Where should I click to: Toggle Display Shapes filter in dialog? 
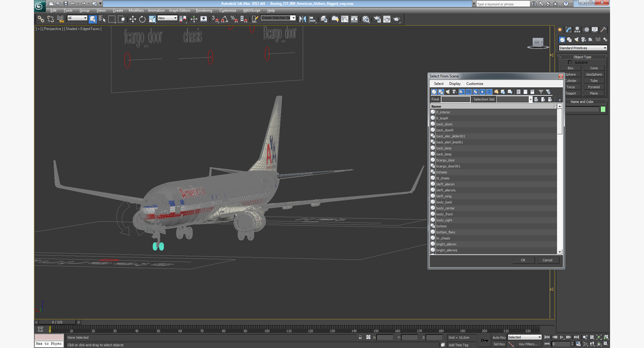click(441, 92)
